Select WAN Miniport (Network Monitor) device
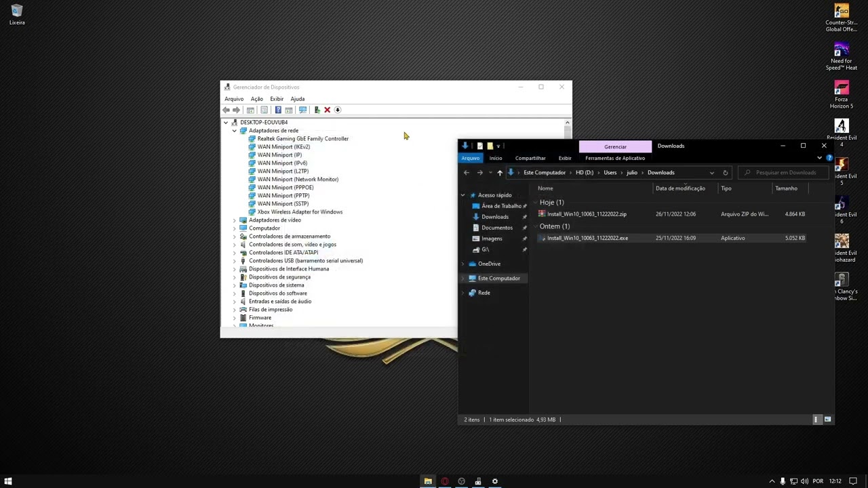The image size is (868, 488). pos(298,180)
